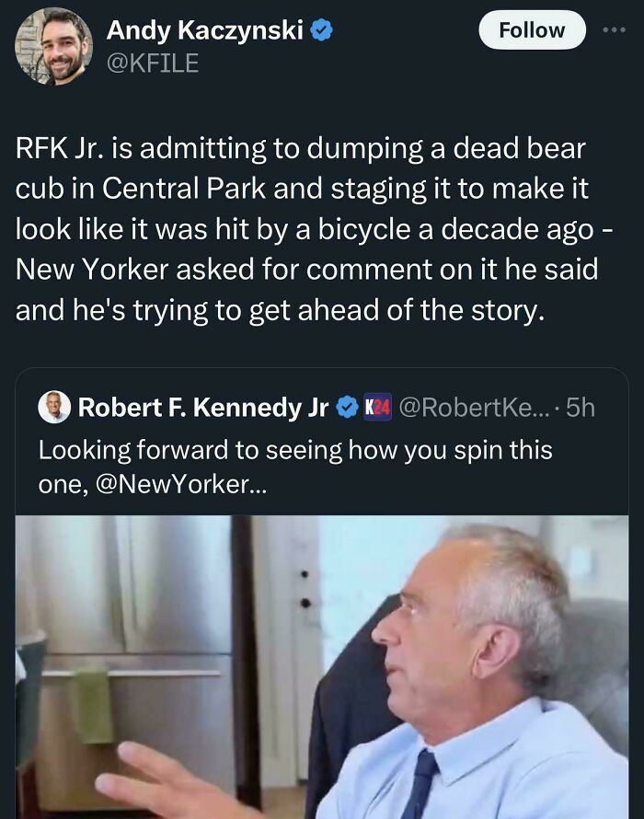Toggle following by pressing the Follow button
This screenshot has width=644, height=819.
pyautogui.click(x=532, y=29)
